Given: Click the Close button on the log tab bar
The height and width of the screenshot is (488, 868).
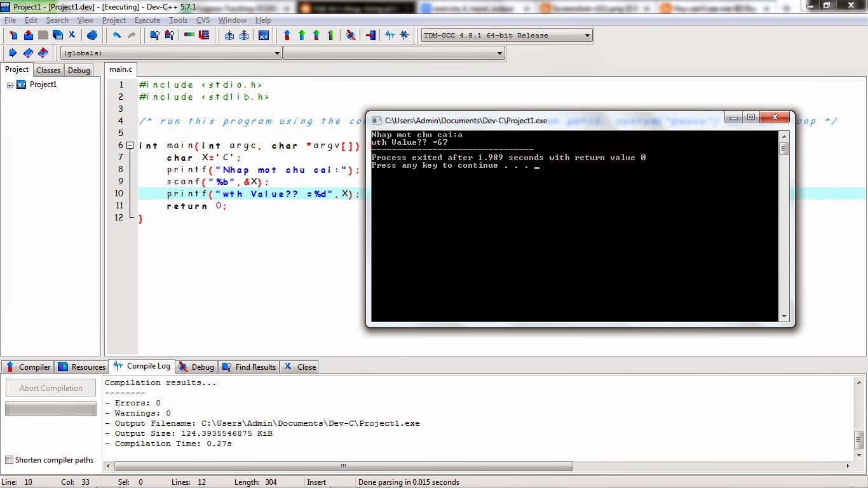Looking at the screenshot, I should pos(299,367).
